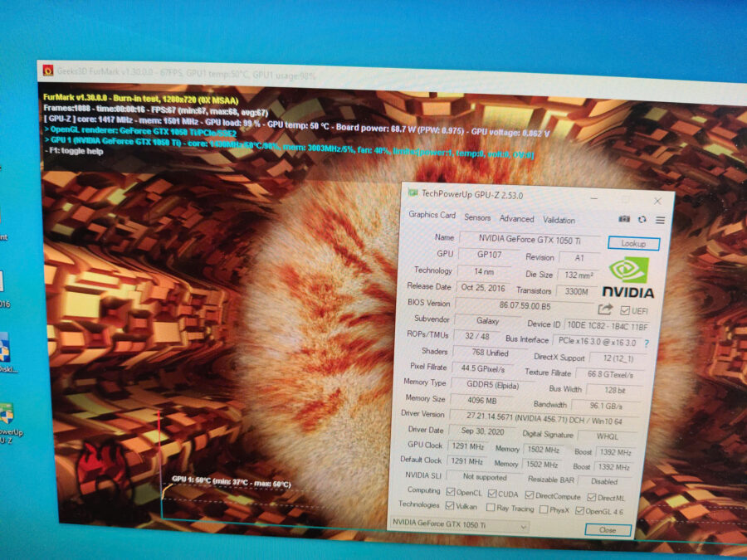
Task: Expand the GeForce GTX 1050 Ti GPU dropdown
Action: coord(460,525)
